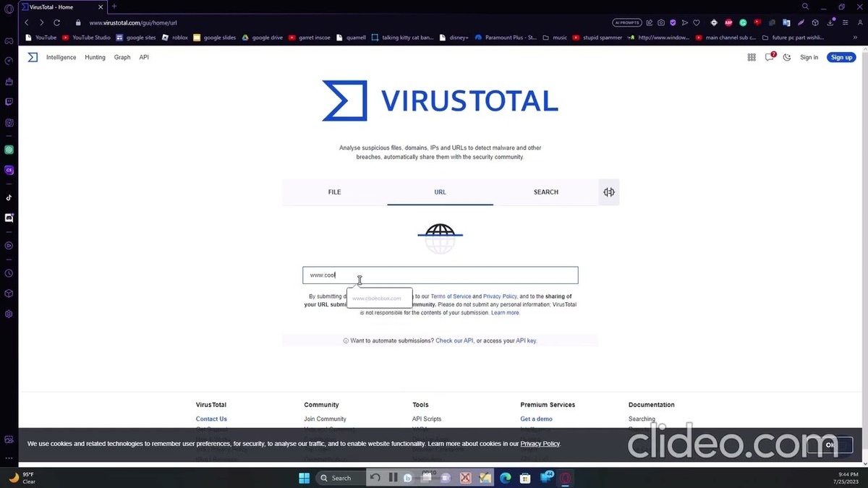Click the heart bookmark icon in the address bar
The width and height of the screenshot is (868, 488).
(x=696, y=22)
